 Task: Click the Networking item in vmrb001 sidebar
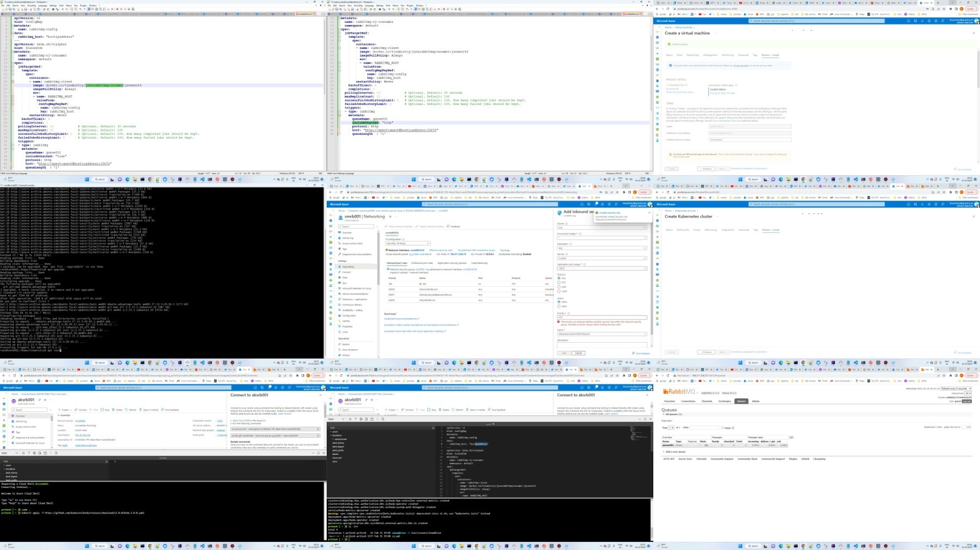pyautogui.click(x=347, y=267)
